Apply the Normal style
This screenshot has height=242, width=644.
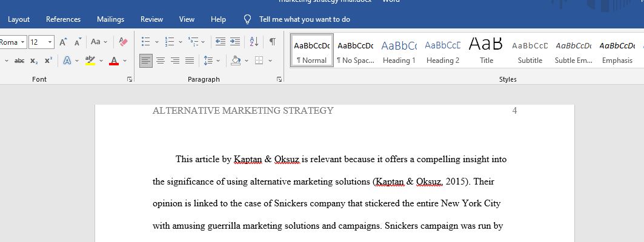coord(312,50)
